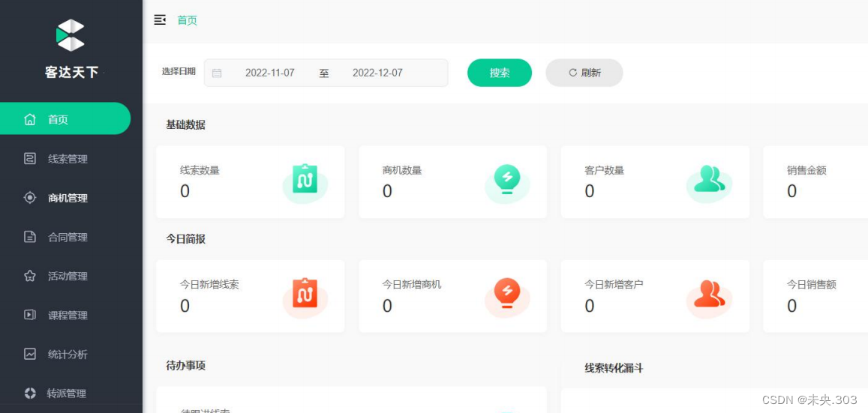Image resolution: width=868 pixels, height=413 pixels.
Task: Click the 今日新增商机 label
Action: click(x=412, y=285)
